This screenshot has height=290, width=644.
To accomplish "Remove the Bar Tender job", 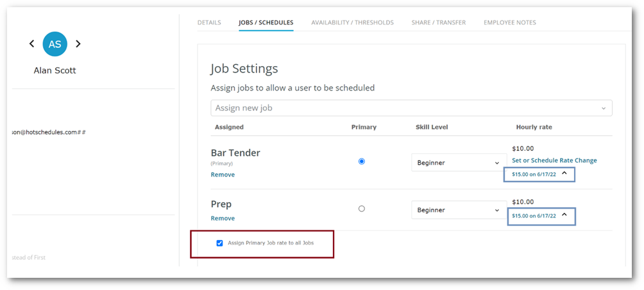I will [x=223, y=175].
